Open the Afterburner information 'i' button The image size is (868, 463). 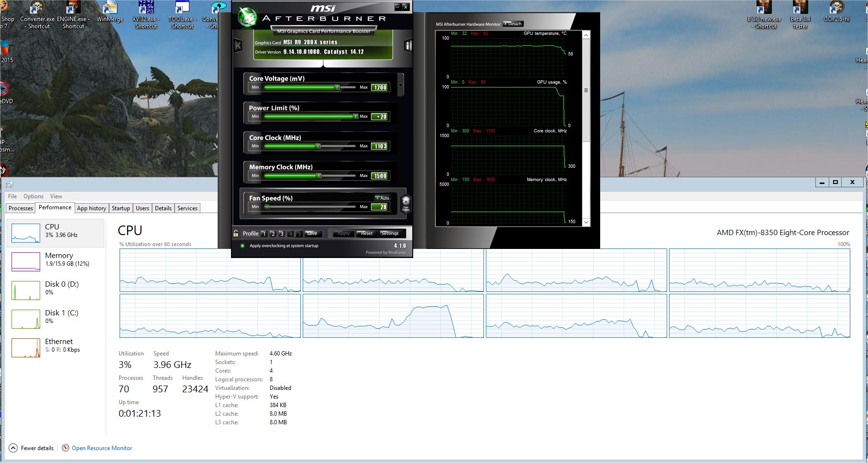click(407, 46)
